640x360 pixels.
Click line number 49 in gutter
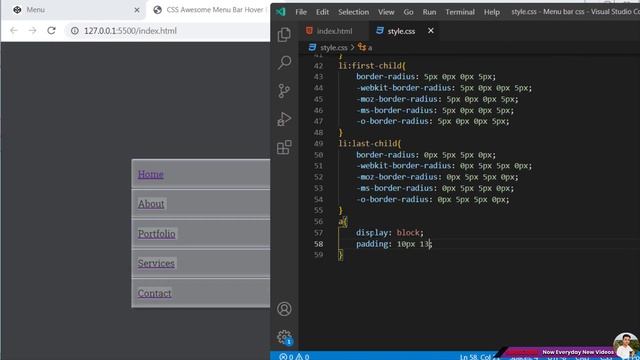(318, 144)
